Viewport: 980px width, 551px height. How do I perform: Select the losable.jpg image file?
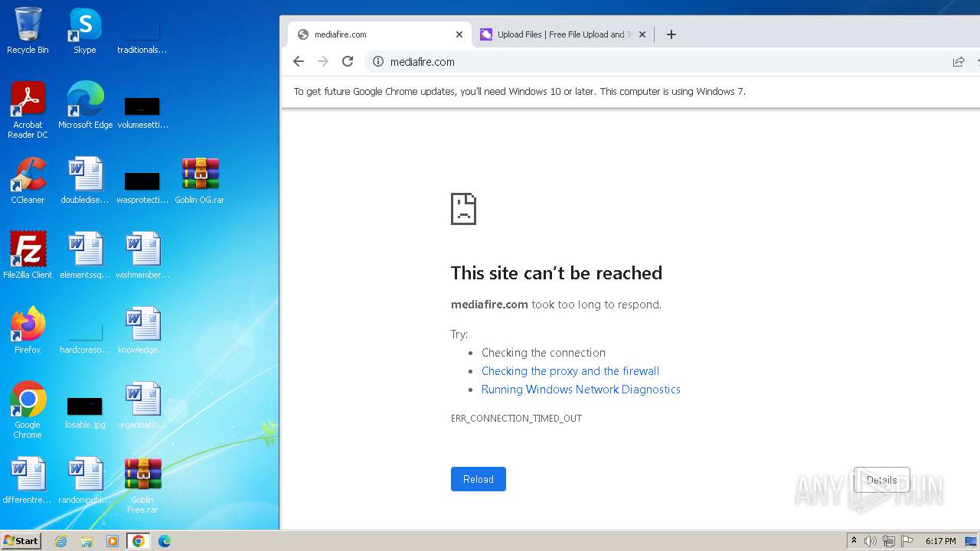[x=85, y=412]
